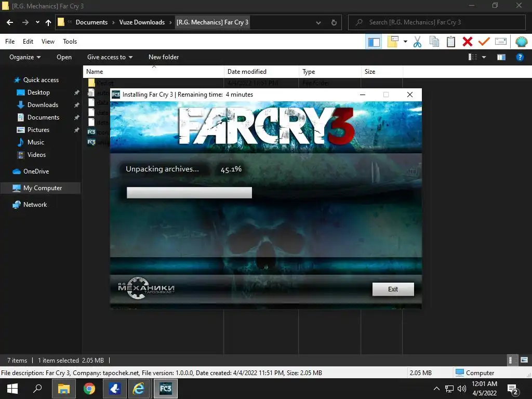The image size is (532, 399).
Task: Switch to large icons view in status bar
Action: 524,361
